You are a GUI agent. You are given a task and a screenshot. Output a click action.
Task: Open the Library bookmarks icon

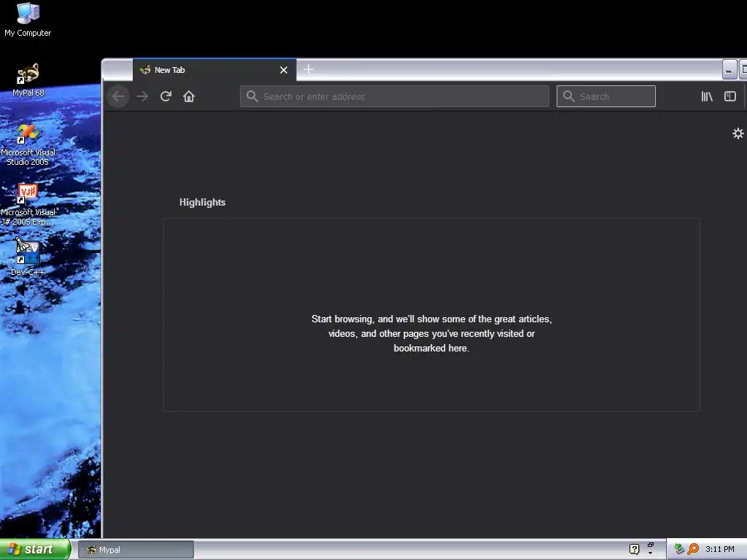click(x=706, y=97)
